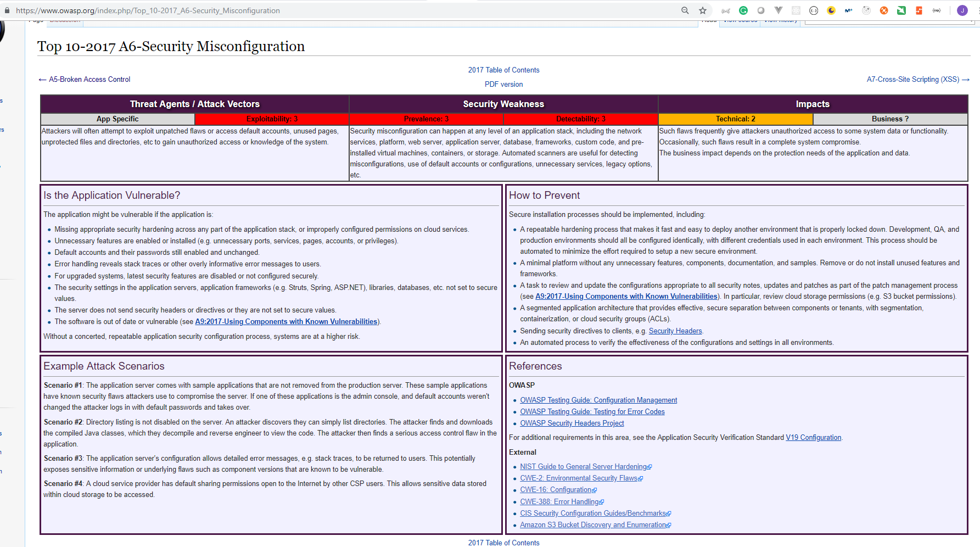The image size is (980, 547).
Task: Open the Security Headers link
Action: point(675,331)
